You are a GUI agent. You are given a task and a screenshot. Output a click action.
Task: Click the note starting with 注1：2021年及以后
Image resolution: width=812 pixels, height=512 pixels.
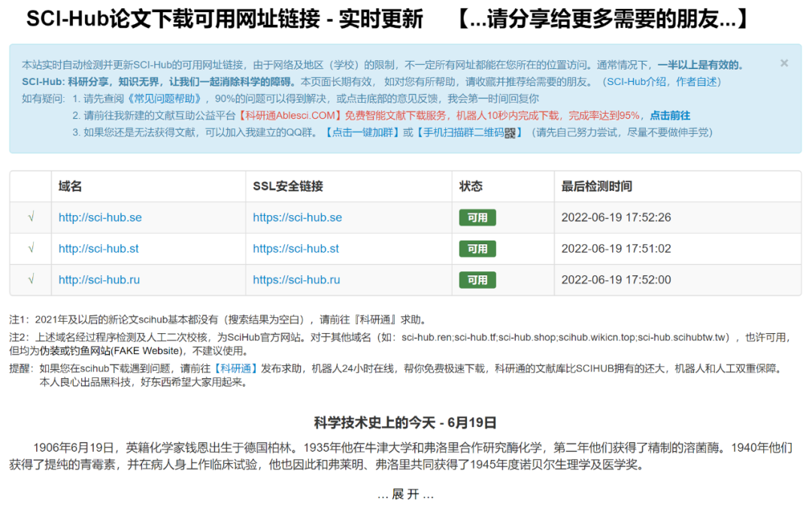pos(217,320)
